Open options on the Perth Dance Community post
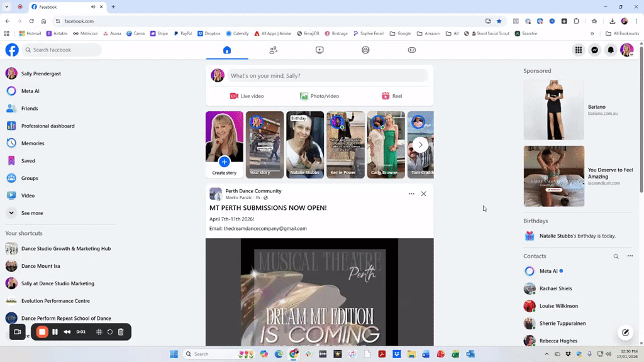The width and height of the screenshot is (644, 362). point(411,194)
